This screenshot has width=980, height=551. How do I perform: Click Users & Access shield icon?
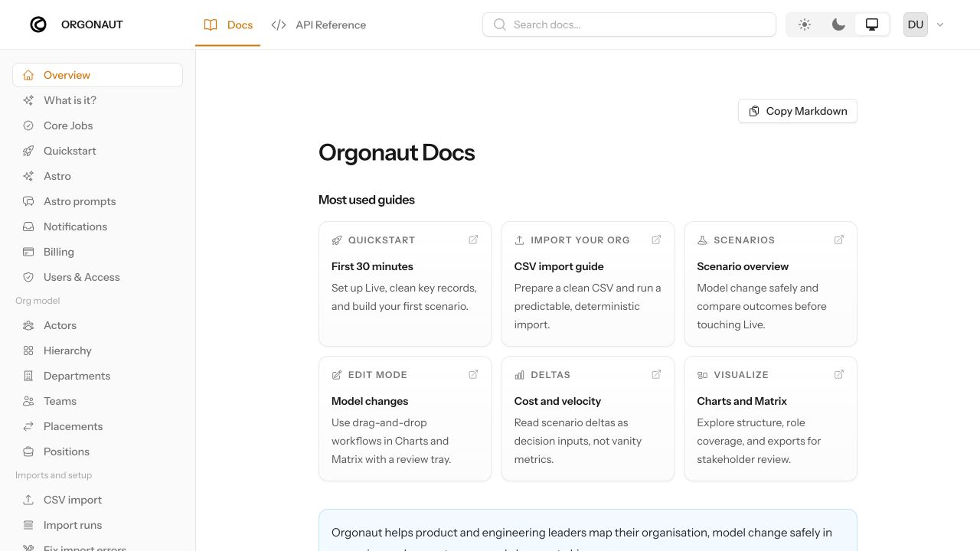pos(28,277)
